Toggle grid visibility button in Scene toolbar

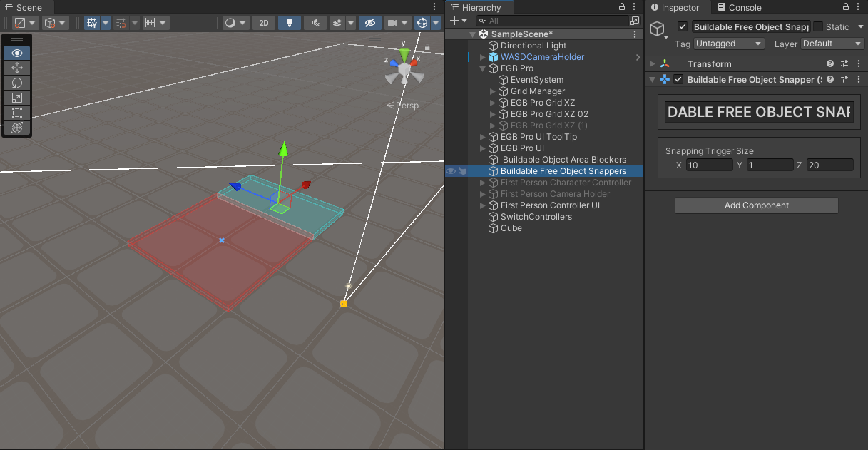(92, 23)
